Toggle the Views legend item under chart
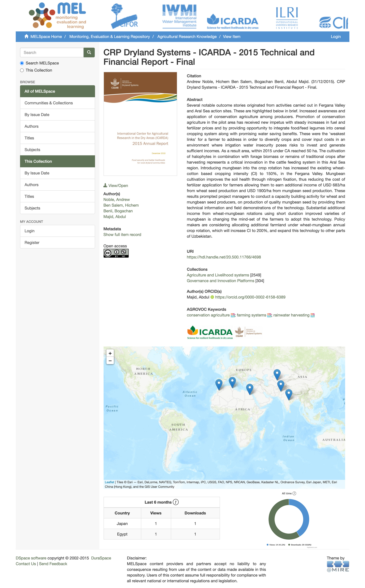The height and width of the screenshot is (588, 365). click(x=276, y=545)
